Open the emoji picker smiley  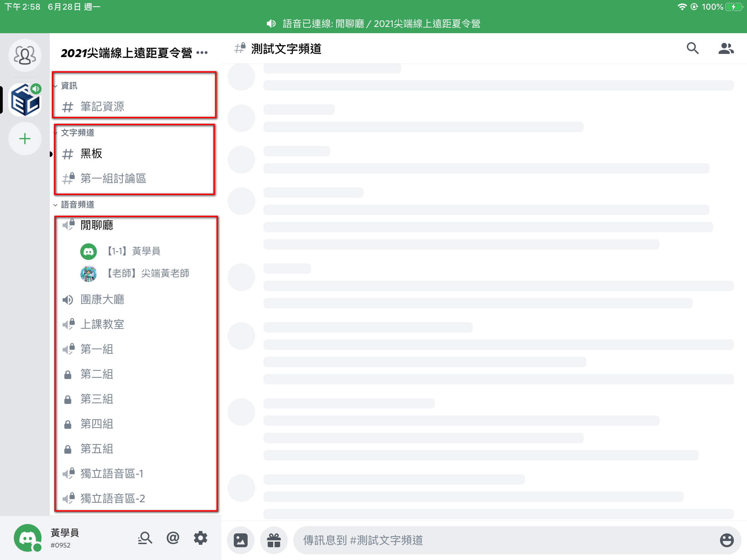[x=727, y=540]
